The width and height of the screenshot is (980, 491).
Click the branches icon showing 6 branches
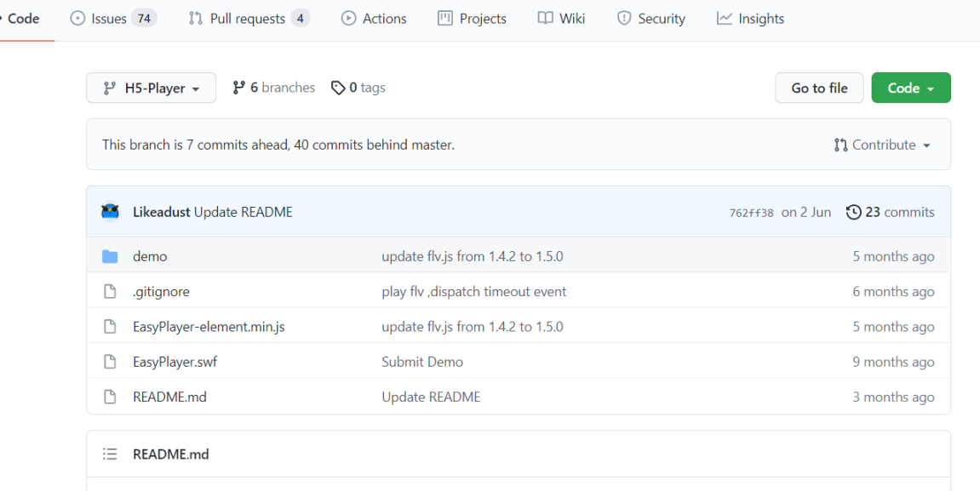tap(239, 87)
